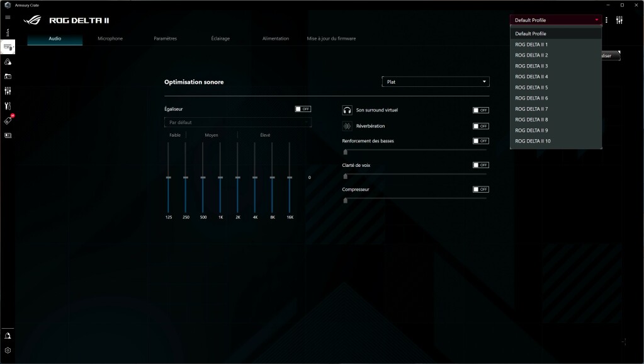
Task: Click the 250 Hz equalizer slider
Action: (186, 178)
